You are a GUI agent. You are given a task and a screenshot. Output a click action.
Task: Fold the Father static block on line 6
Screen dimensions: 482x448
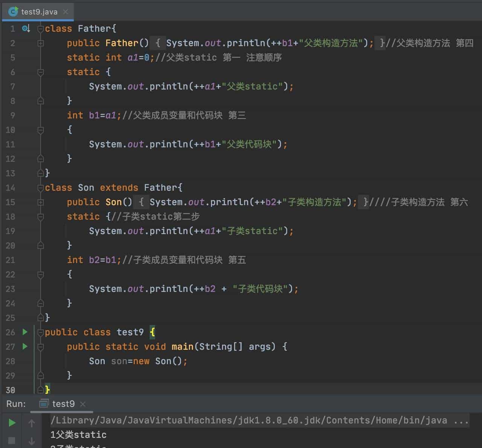pos(41,72)
